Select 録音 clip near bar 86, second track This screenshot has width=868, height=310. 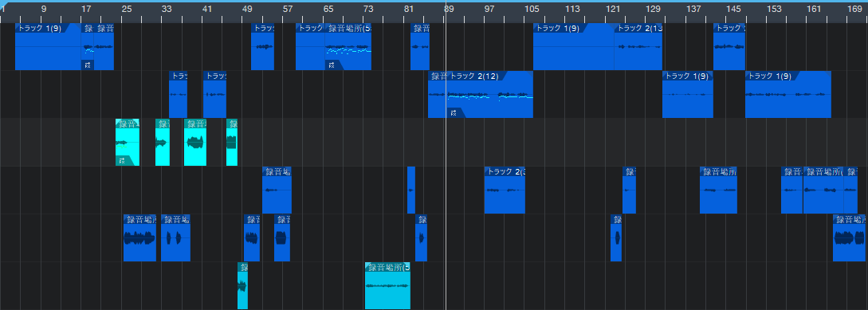coord(437,94)
